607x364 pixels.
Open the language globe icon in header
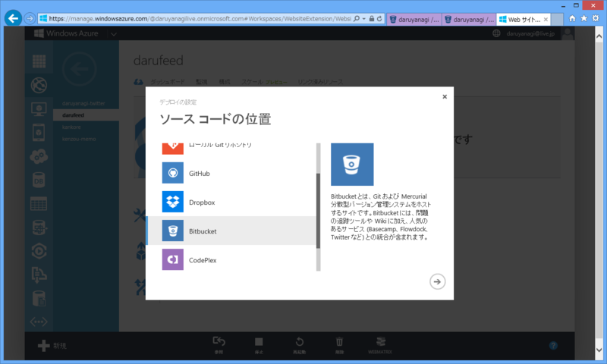(x=496, y=33)
